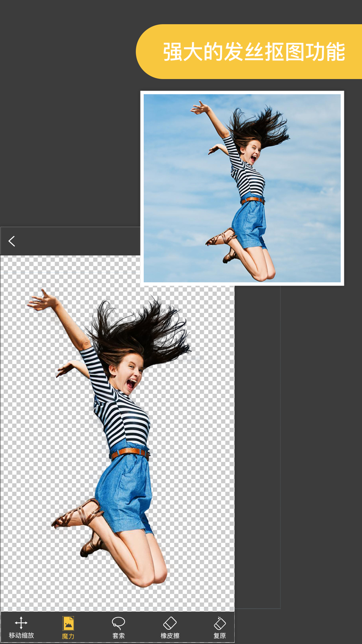Pick the Eraser (橡皮擦) tool icon
Screen dimensions: 362x644
pos(170,623)
